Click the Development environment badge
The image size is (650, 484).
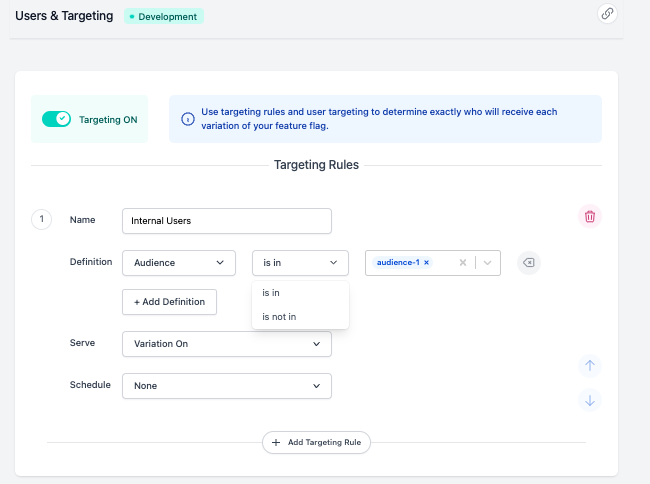(x=164, y=17)
